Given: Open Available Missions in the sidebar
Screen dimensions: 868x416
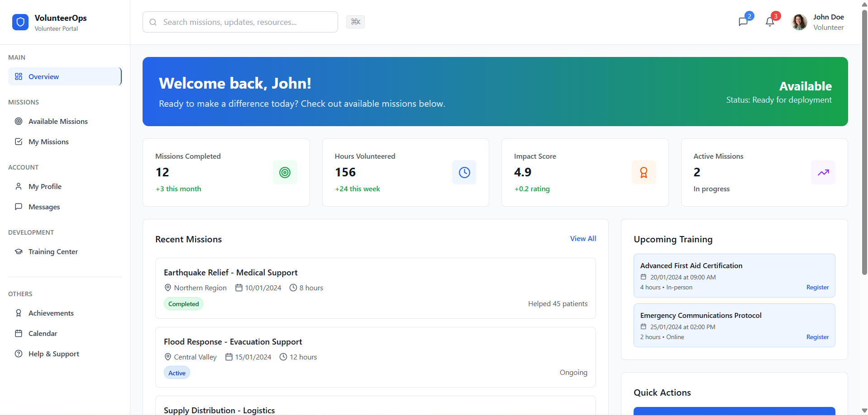Looking at the screenshot, I should pyautogui.click(x=65, y=121).
